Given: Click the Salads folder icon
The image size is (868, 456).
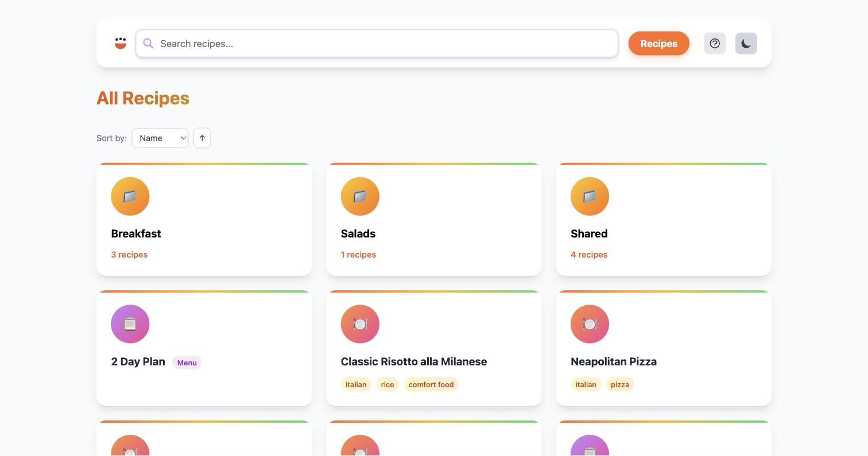Looking at the screenshot, I should [360, 196].
